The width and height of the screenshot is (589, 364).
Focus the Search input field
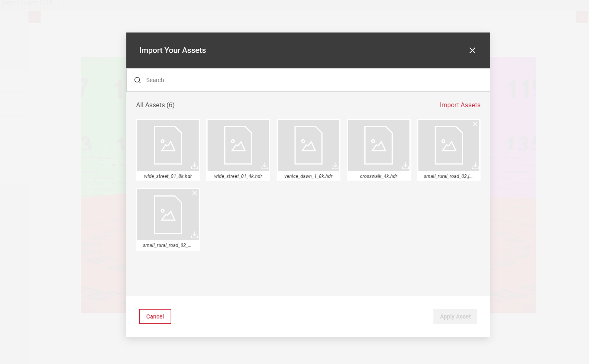point(308,80)
